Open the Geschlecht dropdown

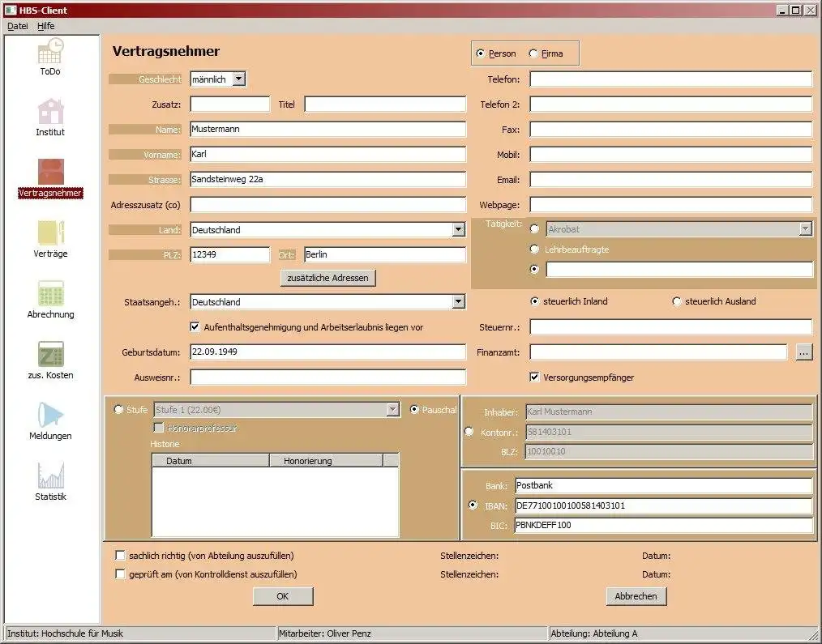pyautogui.click(x=238, y=79)
